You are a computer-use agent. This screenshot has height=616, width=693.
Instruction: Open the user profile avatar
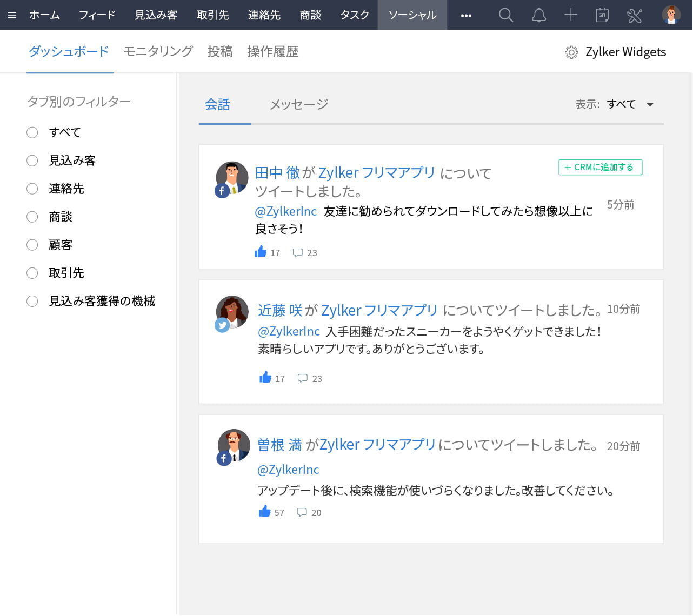(x=671, y=15)
